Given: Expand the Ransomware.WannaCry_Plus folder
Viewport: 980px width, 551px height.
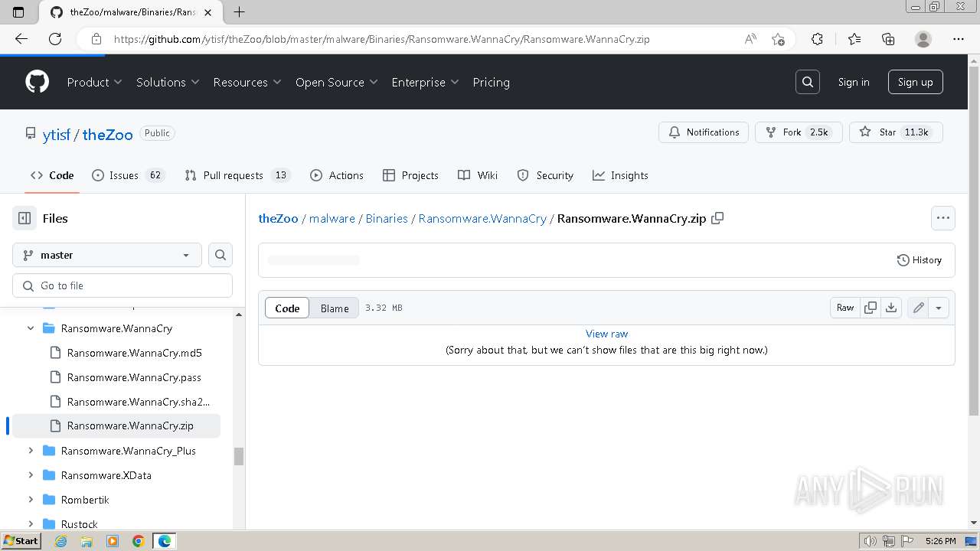Looking at the screenshot, I should [x=31, y=451].
